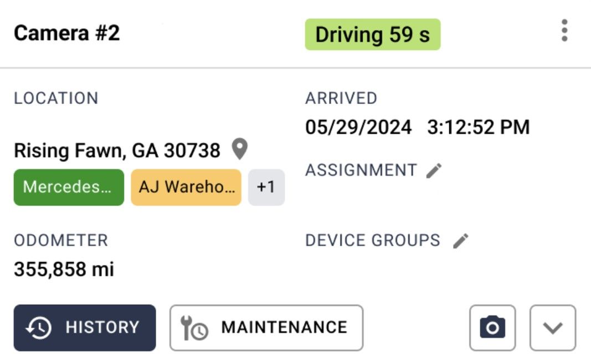Image resolution: width=591 pixels, height=364 pixels.
Task: Click the arrival date 05/29/2024
Action: point(358,127)
